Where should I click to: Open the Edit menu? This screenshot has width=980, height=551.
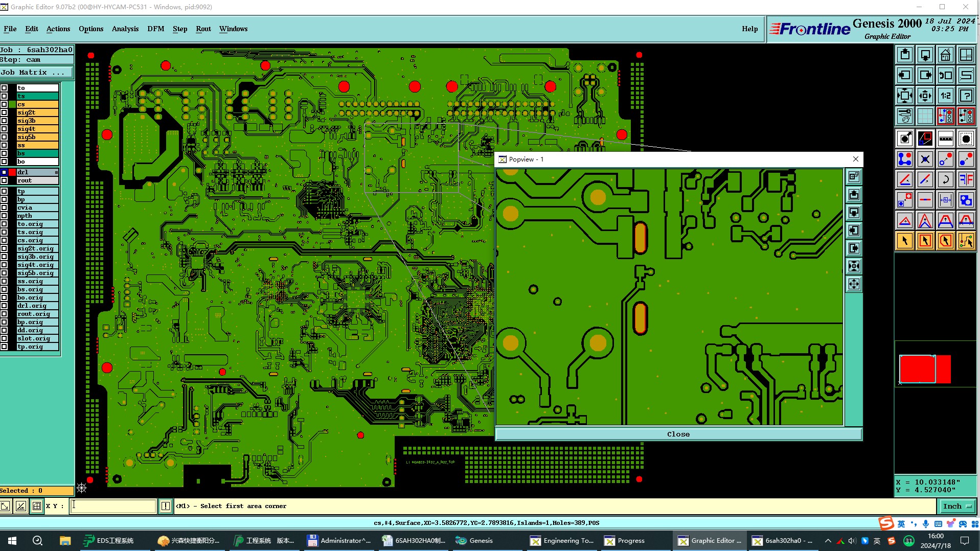32,29
